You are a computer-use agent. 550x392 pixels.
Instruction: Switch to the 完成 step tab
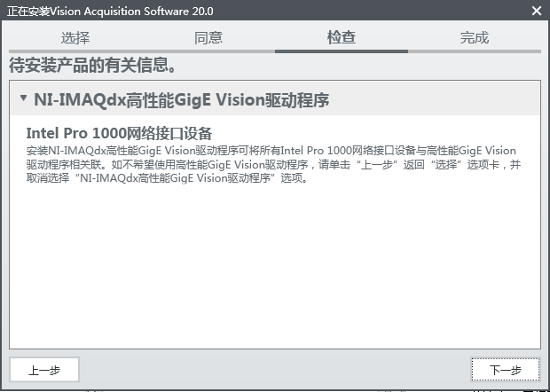click(x=475, y=37)
